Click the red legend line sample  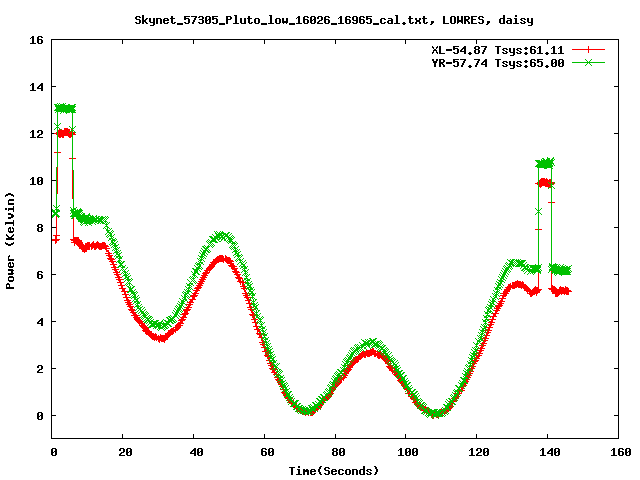click(x=588, y=50)
